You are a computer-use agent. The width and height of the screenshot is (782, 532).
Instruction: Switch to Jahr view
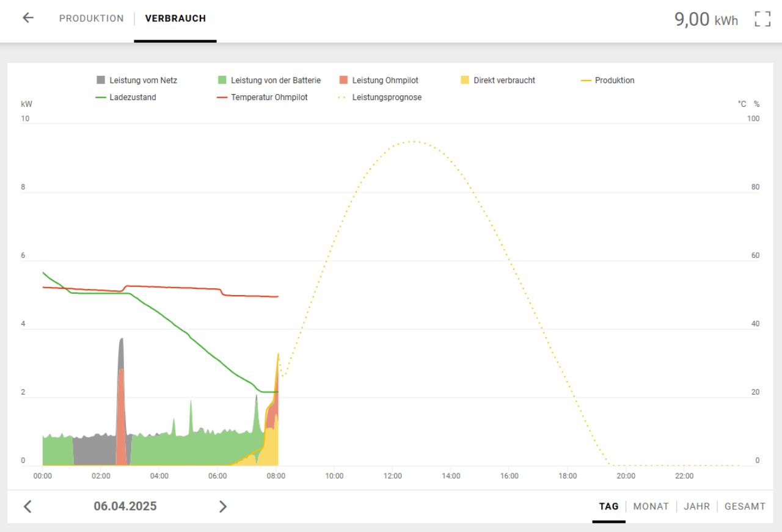pyautogui.click(x=696, y=506)
